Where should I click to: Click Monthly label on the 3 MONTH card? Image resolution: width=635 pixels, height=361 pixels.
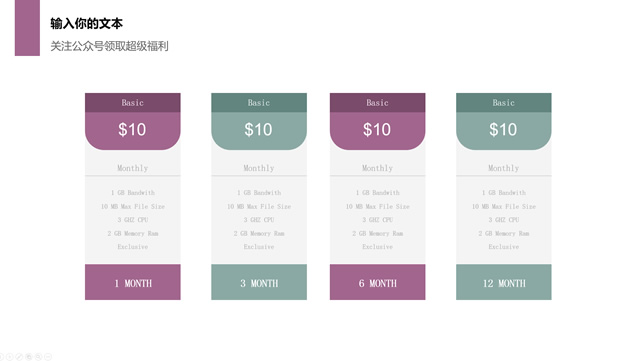(259, 168)
